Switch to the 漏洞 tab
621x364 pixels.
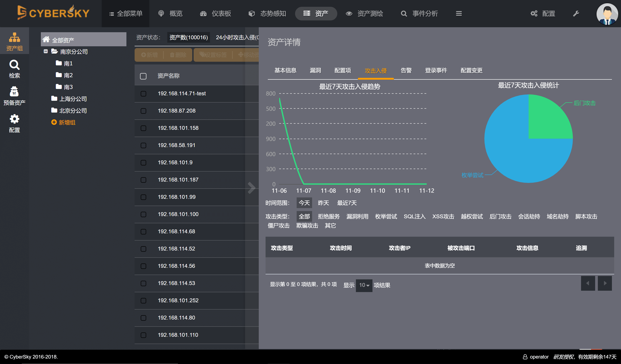pos(315,71)
